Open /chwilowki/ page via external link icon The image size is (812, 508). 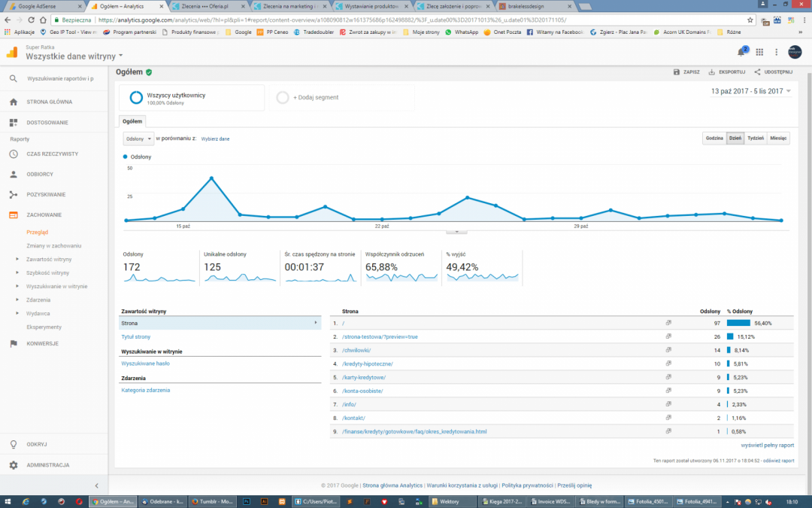(668, 350)
